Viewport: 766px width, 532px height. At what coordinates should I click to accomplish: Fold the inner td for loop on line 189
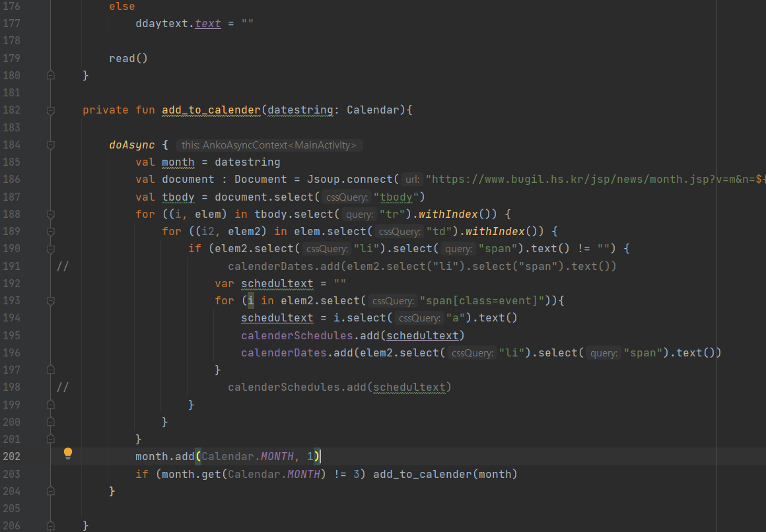click(x=51, y=231)
